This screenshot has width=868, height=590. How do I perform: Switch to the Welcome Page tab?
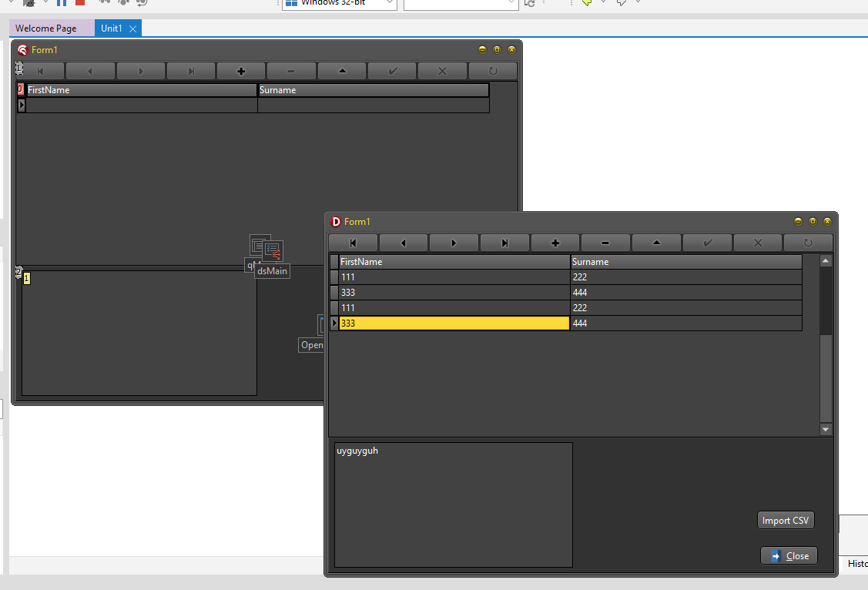click(x=46, y=28)
